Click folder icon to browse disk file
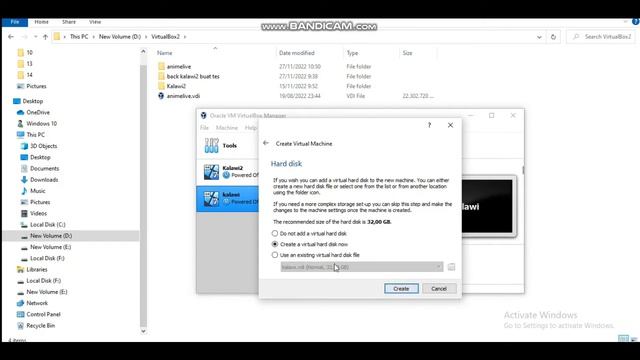640x360 pixels. tap(451, 267)
